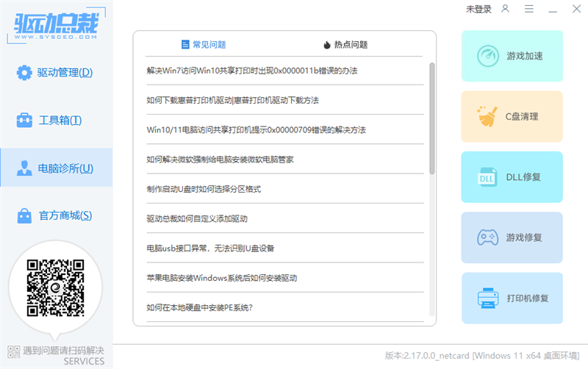Switch to the 常见问题 tab
The width and height of the screenshot is (588, 369).
204,45
